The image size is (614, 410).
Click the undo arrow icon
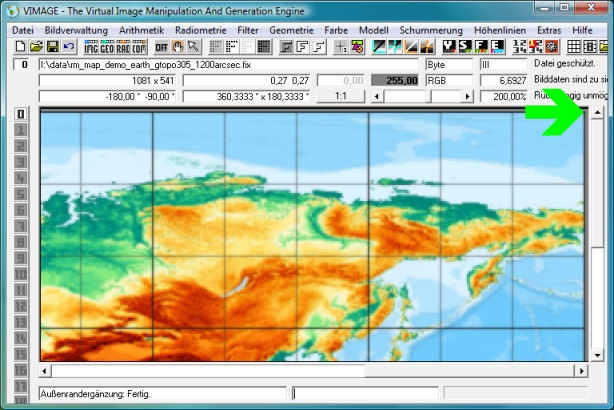68,47
